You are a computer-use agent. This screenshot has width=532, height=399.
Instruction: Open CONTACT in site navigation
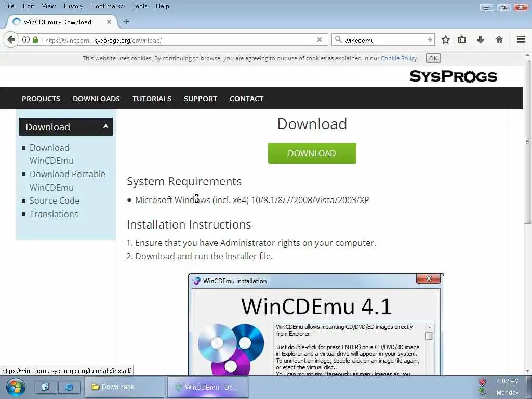pos(246,99)
